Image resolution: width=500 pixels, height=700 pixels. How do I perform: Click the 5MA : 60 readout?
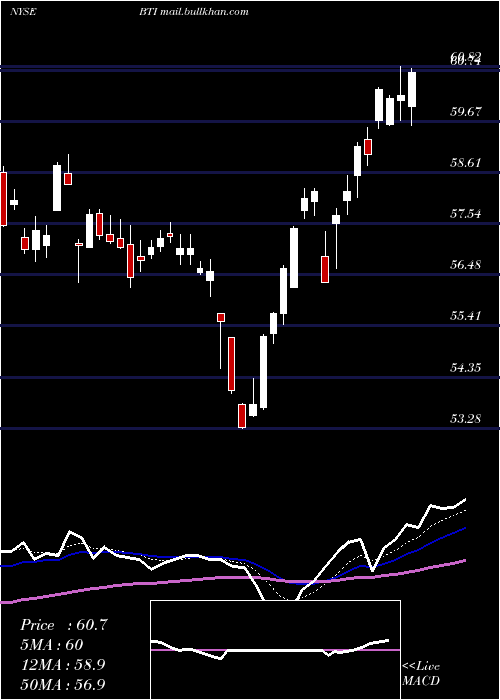pos(52,645)
